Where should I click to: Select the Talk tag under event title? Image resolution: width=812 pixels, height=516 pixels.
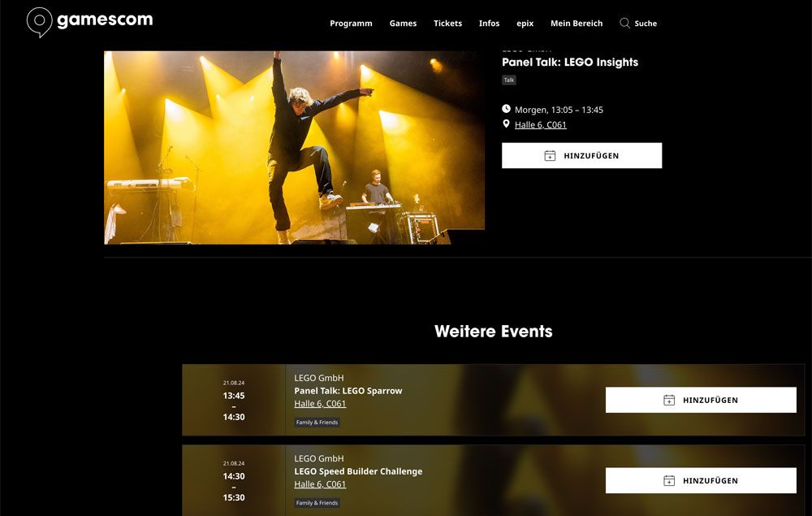tap(509, 80)
